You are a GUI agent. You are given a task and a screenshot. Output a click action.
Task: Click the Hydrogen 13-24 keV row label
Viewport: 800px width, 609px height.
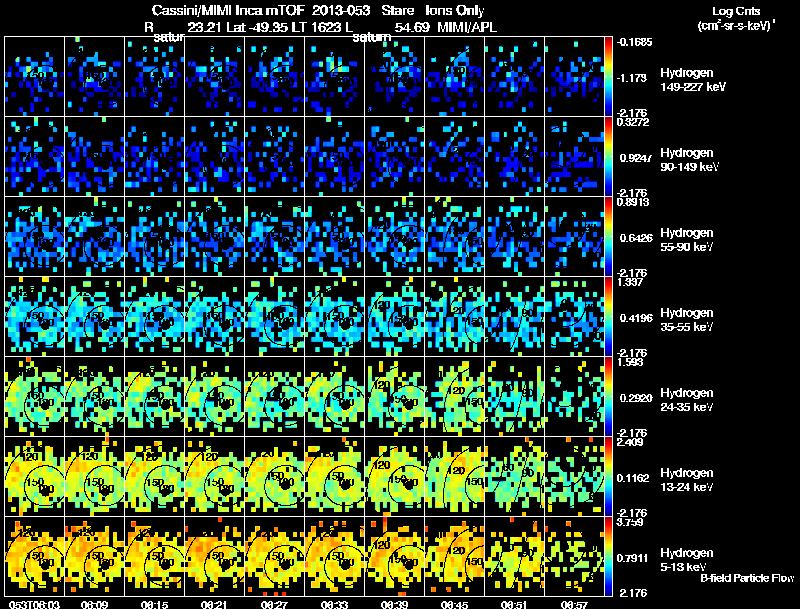point(687,479)
